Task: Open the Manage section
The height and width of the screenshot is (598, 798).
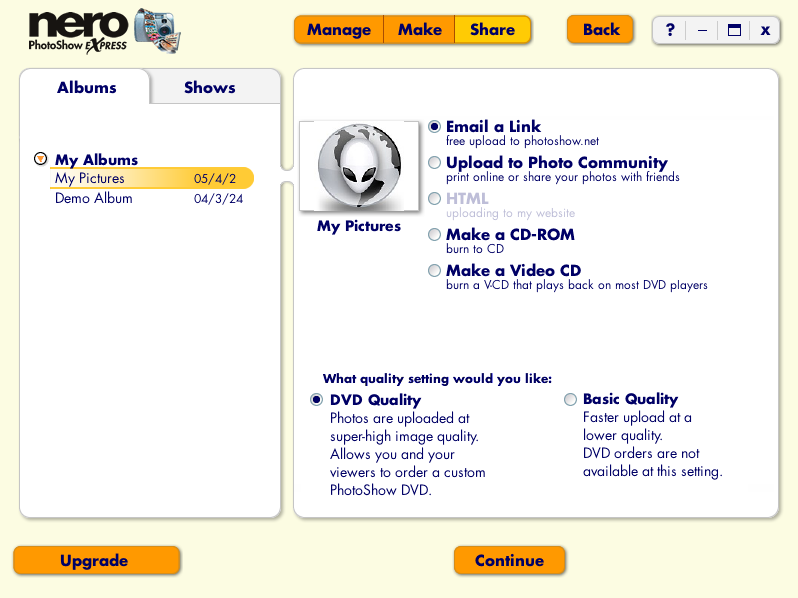Action: (339, 30)
